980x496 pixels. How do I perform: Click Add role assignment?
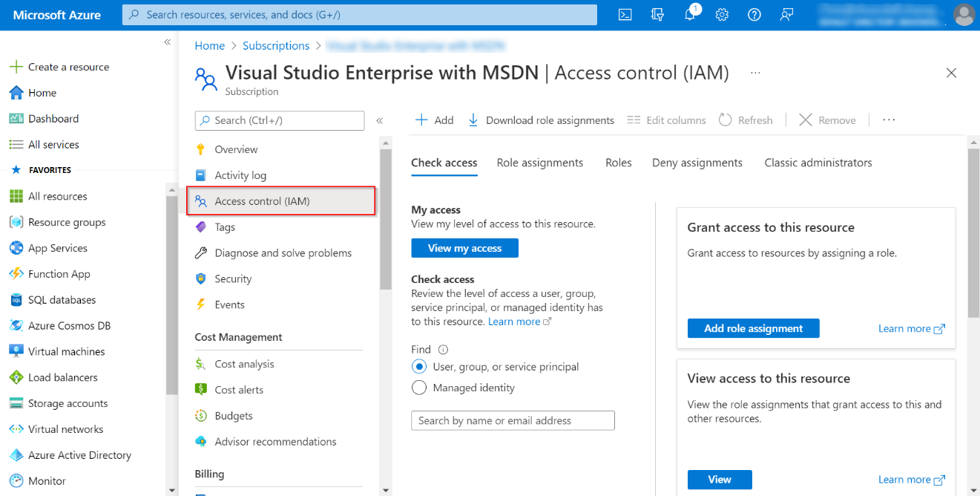(753, 327)
